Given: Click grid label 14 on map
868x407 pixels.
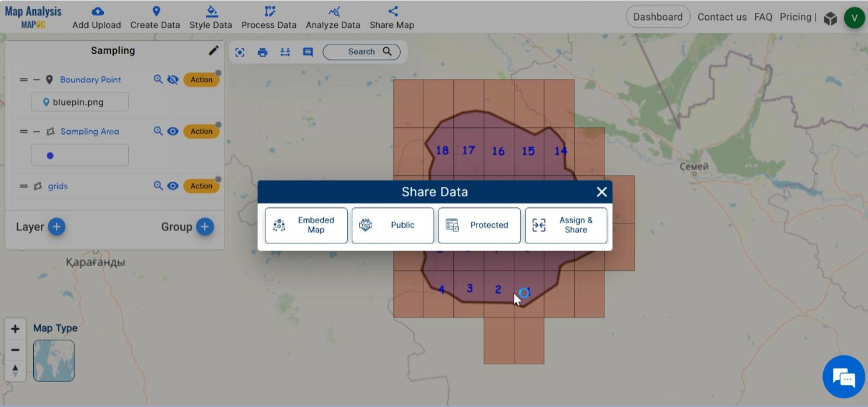Looking at the screenshot, I should 561,151.
